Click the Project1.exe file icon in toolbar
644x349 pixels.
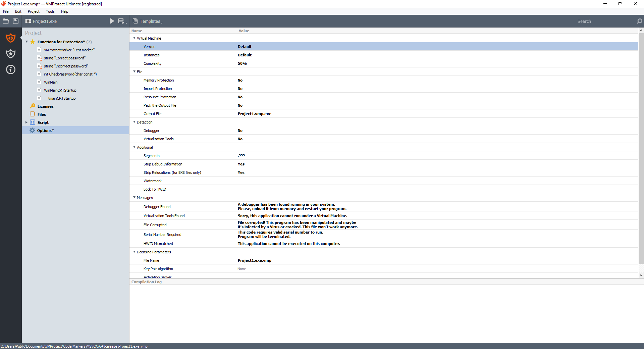click(28, 21)
